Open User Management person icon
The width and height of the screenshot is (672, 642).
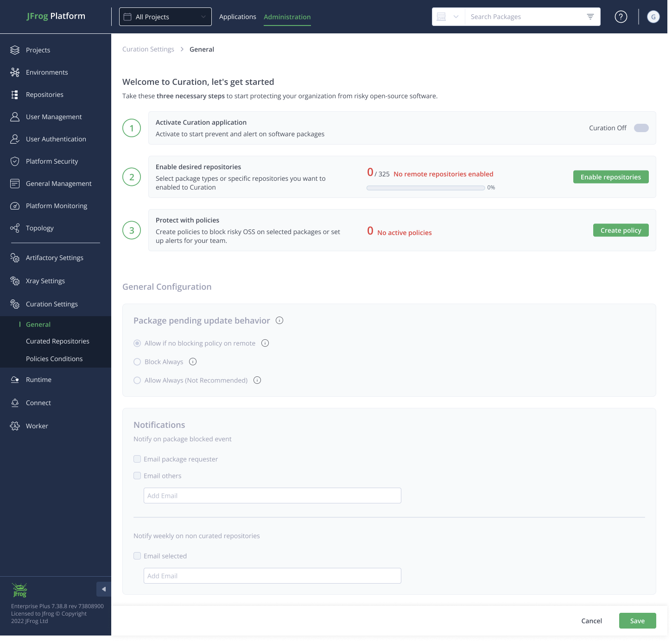click(15, 117)
